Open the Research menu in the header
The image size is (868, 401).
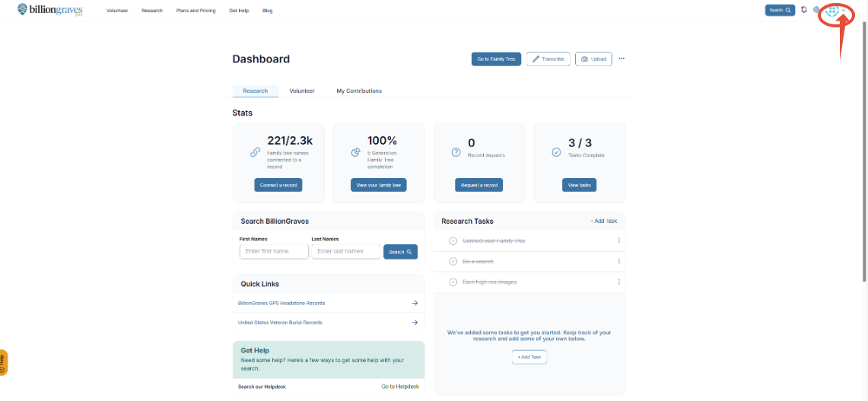point(152,11)
